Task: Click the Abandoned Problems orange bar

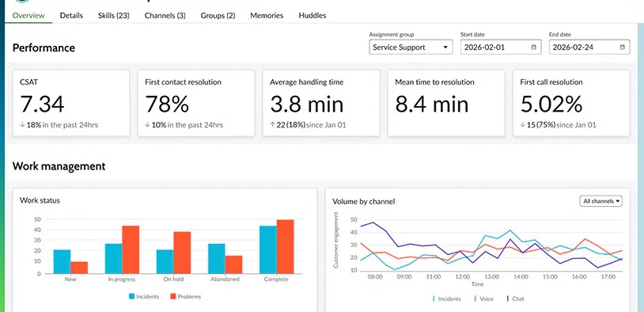Action: [x=233, y=264]
